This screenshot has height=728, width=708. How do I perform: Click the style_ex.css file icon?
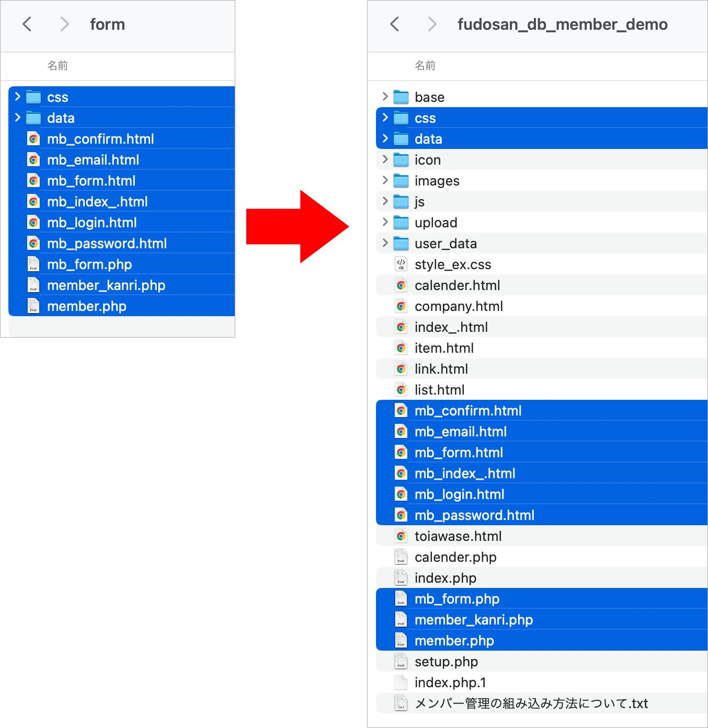pos(401,264)
